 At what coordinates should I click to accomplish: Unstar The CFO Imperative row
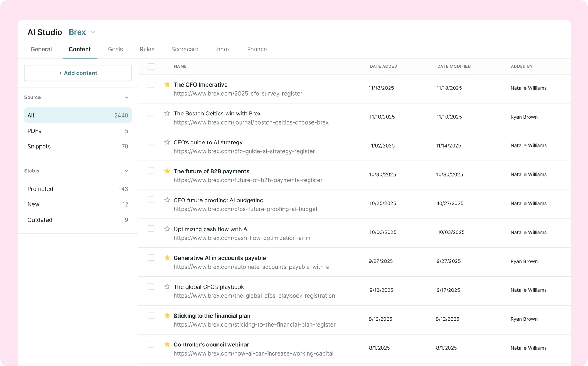(x=167, y=84)
